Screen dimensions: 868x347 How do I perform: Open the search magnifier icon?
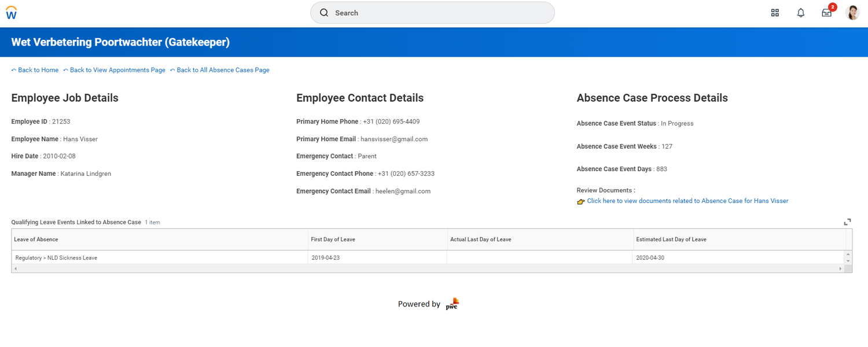324,12
